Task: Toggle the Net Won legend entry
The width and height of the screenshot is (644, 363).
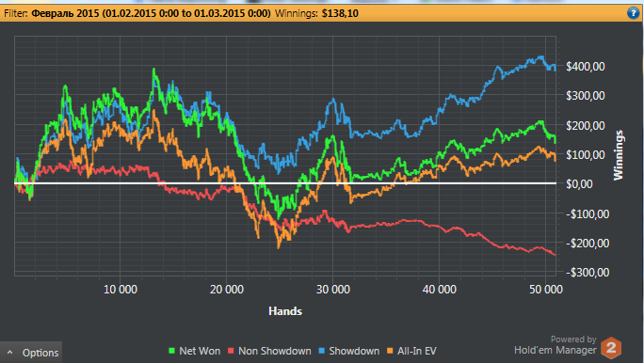Action: point(195,351)
